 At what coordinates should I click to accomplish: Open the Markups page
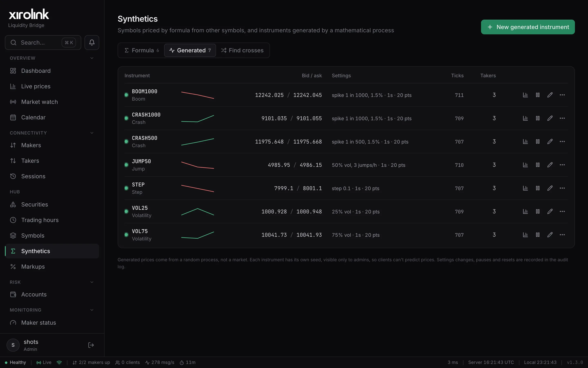point(52,267)
